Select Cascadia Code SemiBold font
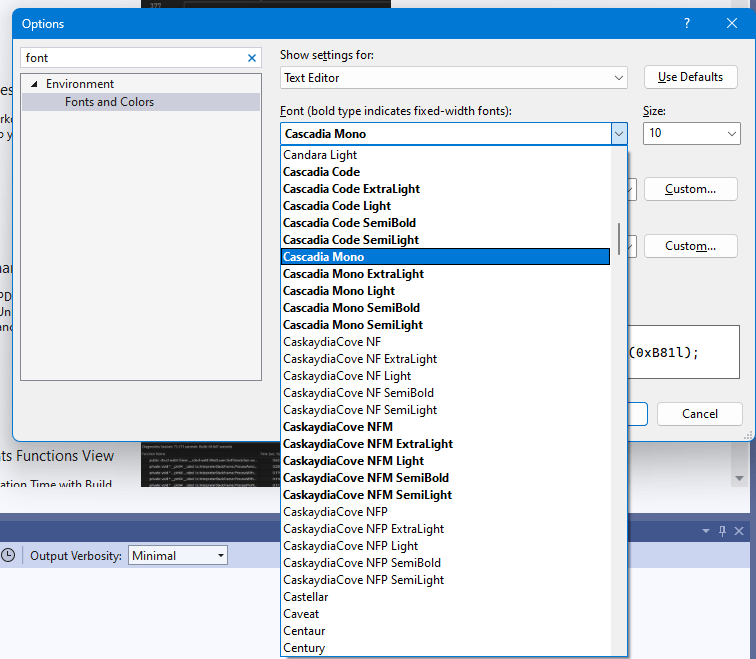Image resolution: width=756 pixels, height=659 pixels. 445,223
